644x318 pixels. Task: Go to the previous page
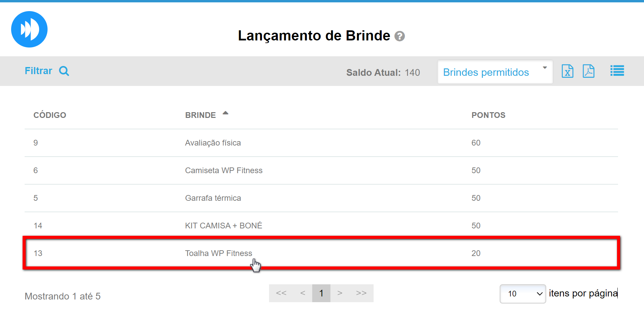303,293
